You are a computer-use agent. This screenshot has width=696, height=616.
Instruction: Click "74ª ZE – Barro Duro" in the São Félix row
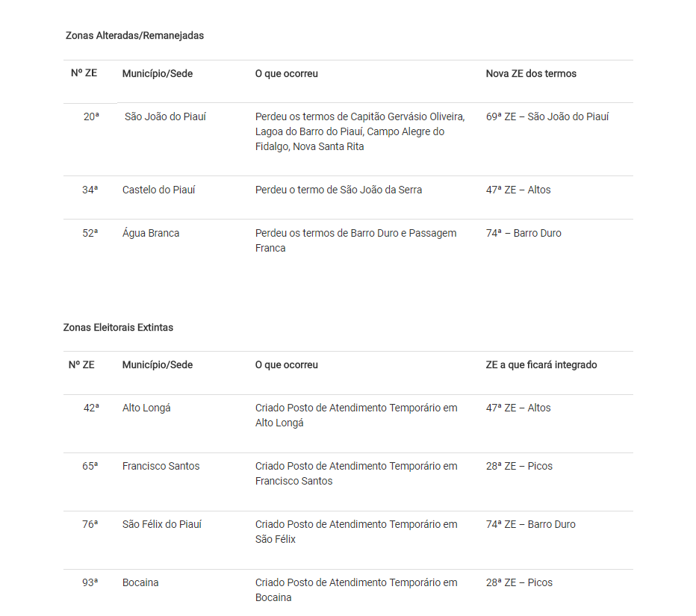530,524
